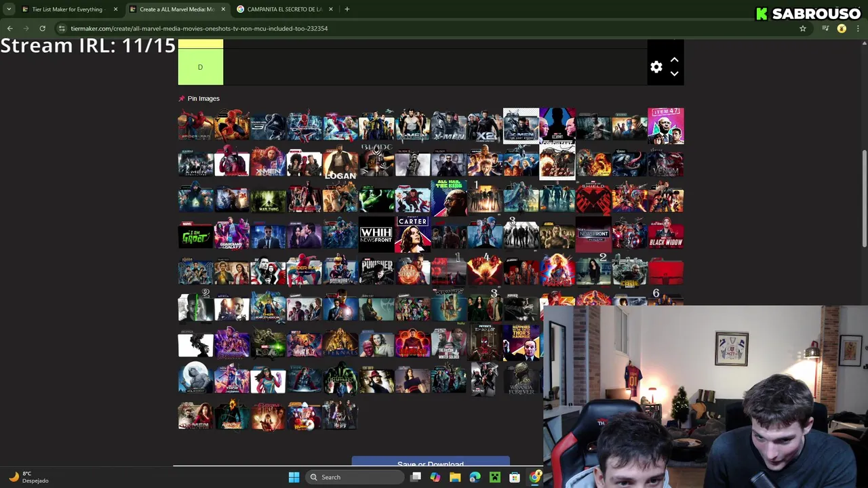Image resolution: width=868 pixels, height=488 pixels.
Task: Click the Pin Images link
Action: pos(203,98)
